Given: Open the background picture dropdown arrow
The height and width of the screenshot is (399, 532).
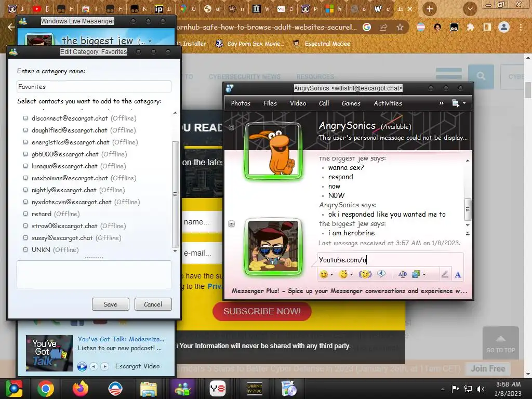Looking at the screenshot, I should pos(424,274).
